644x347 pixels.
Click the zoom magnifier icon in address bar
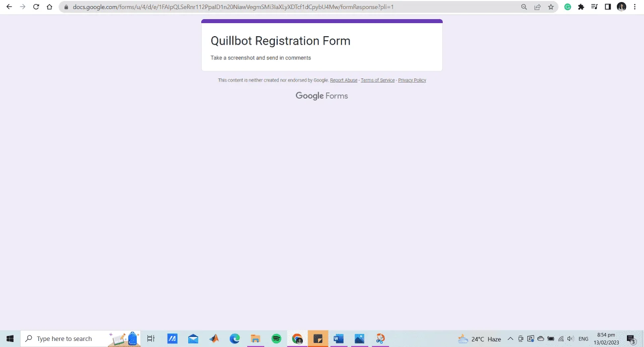(524, 7)
